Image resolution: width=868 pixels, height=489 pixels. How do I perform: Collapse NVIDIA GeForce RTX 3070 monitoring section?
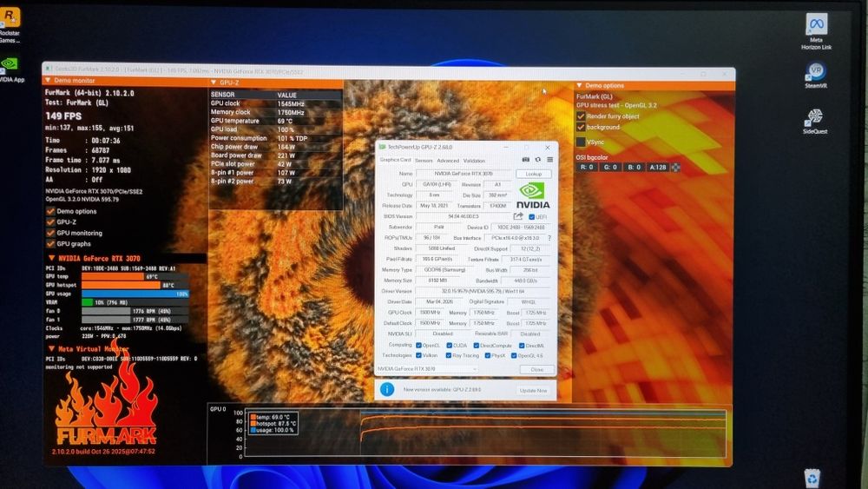[51, 258]
